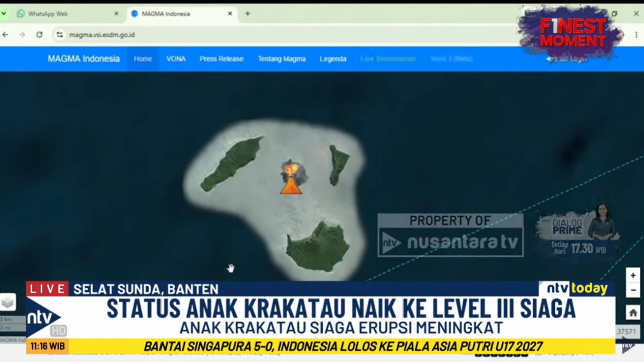The width and height of the screenshot is (644, 362).
Task: Open a new browser tab
Action: 247,14
